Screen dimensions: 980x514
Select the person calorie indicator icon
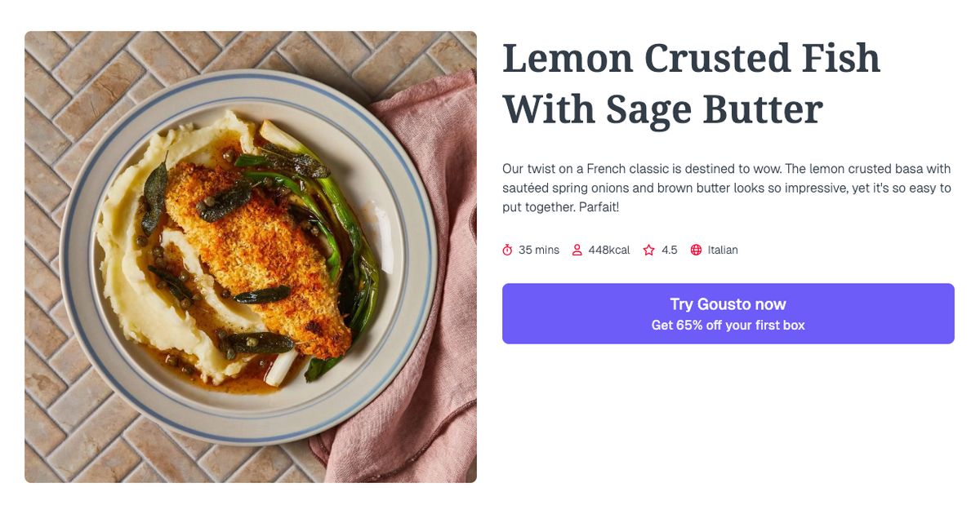pos(578,250)
